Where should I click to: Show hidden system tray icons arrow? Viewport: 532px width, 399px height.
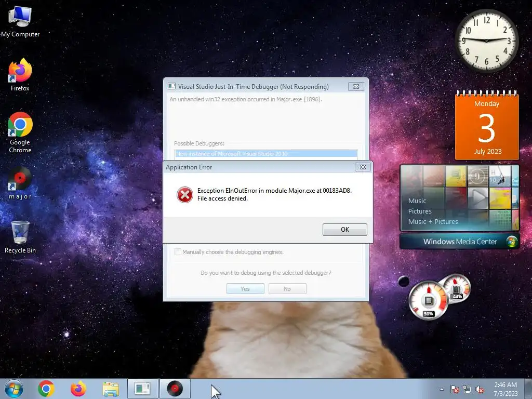[x=442, y=389]
